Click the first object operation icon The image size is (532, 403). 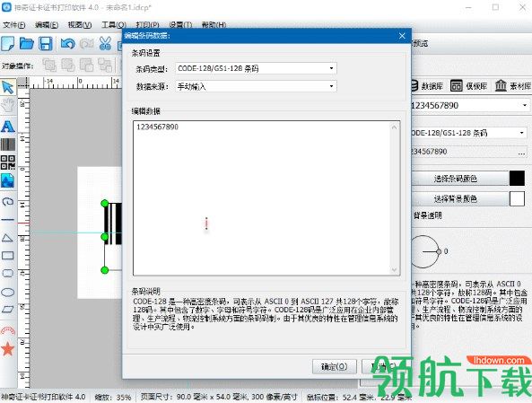[x=49, y=65]
